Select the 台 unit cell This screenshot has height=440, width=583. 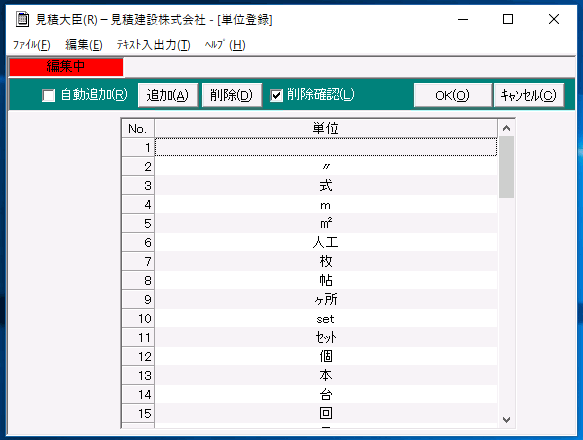pos(326,394)
